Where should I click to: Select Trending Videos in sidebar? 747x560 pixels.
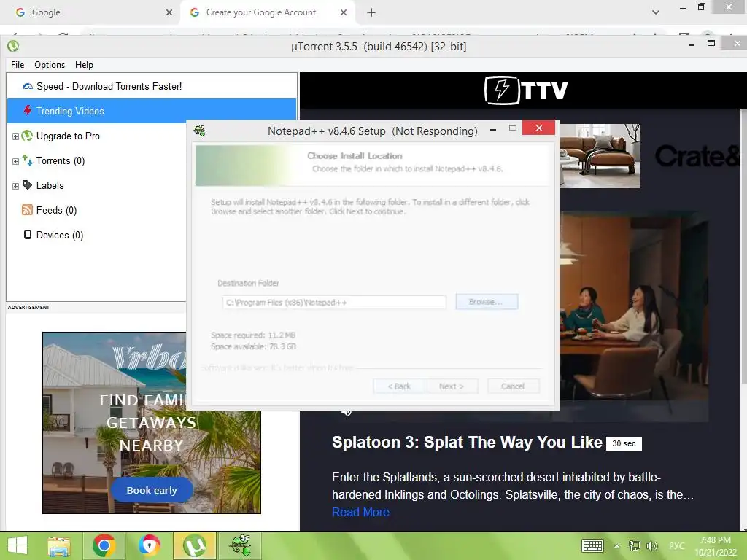(x=152, y=111)
